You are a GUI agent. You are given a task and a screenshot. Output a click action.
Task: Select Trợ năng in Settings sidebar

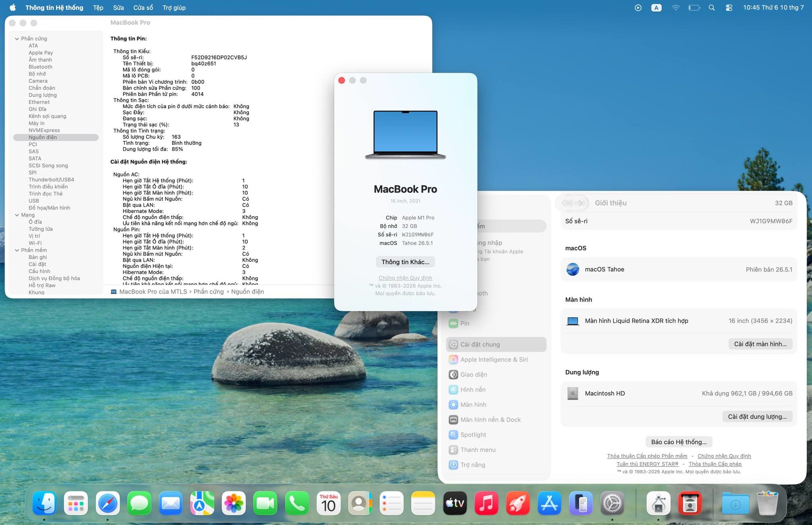click(496, 465)
